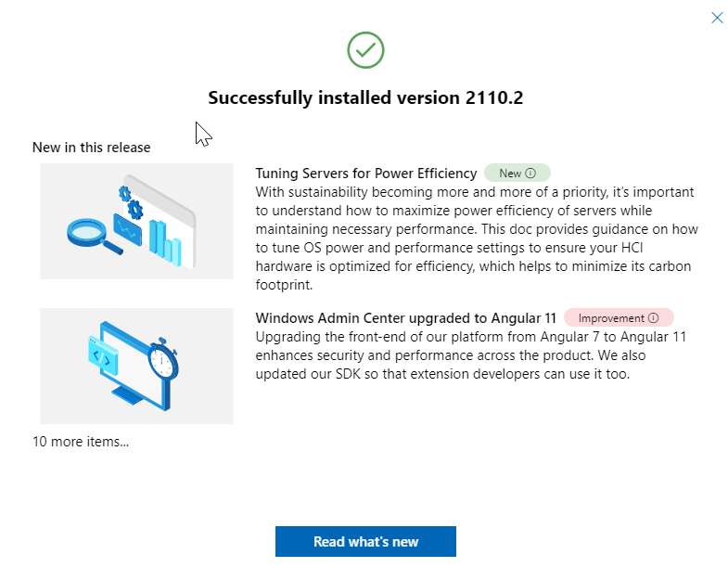Click the New in this release label

92,148
